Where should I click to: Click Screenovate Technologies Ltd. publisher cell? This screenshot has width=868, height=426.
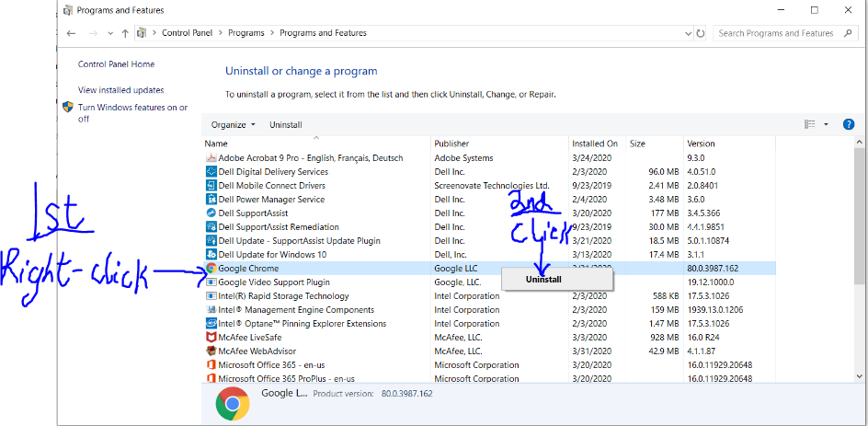[492, 186]
